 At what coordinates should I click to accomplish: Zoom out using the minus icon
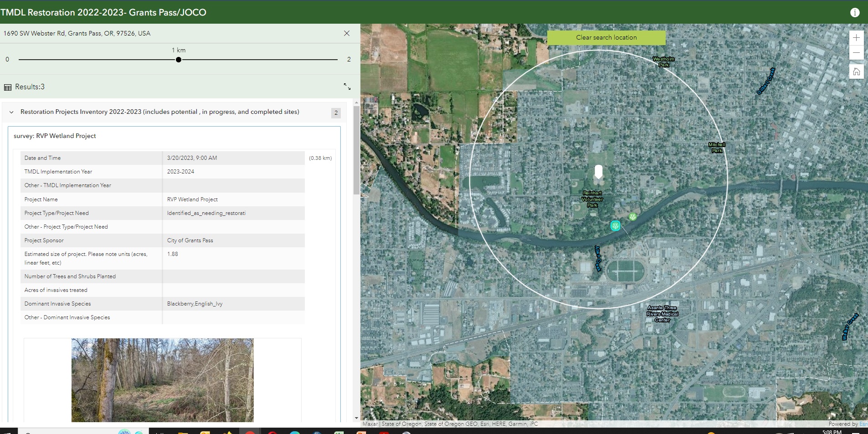pyautogui.click(x=857, y=52)
